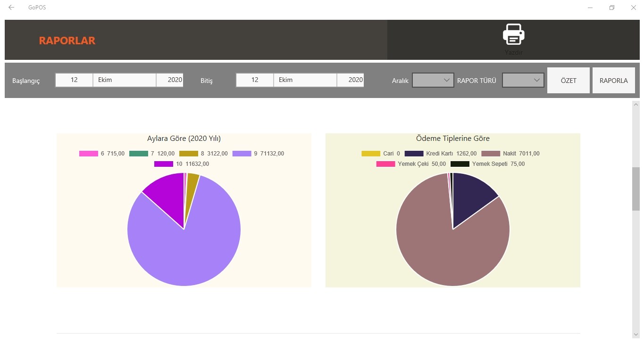644x343 pixels.
Task: Click the GoPOS window title
Action: coord(37,8)
